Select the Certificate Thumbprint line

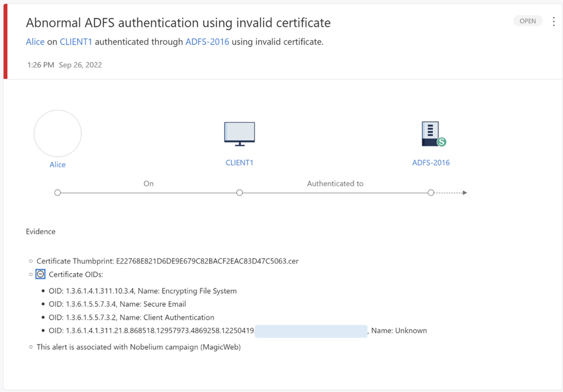[x=167, y=261]
